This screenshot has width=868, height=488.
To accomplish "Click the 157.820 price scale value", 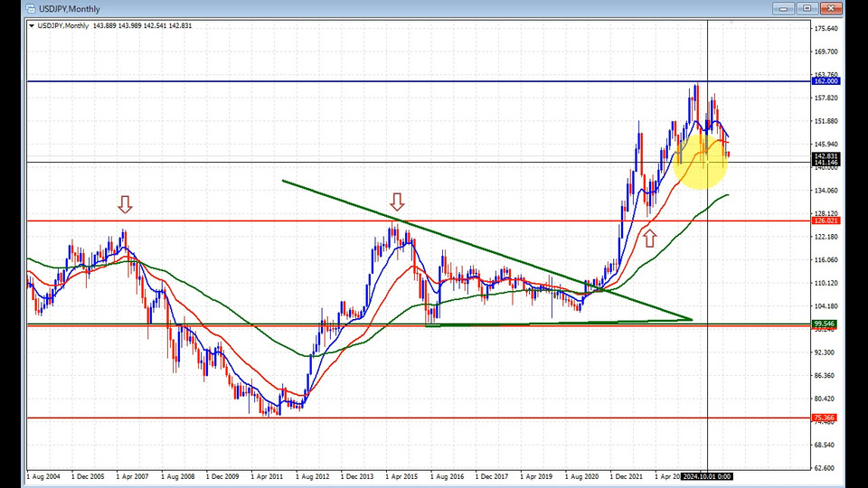I will [x=826, y=99].
